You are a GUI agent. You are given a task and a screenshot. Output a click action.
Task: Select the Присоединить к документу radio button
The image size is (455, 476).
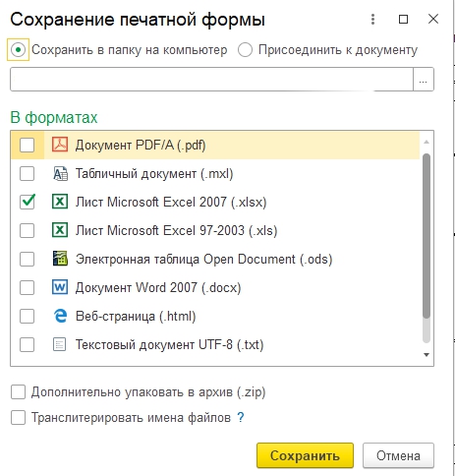pyautogui.click(x=246, y=50)
